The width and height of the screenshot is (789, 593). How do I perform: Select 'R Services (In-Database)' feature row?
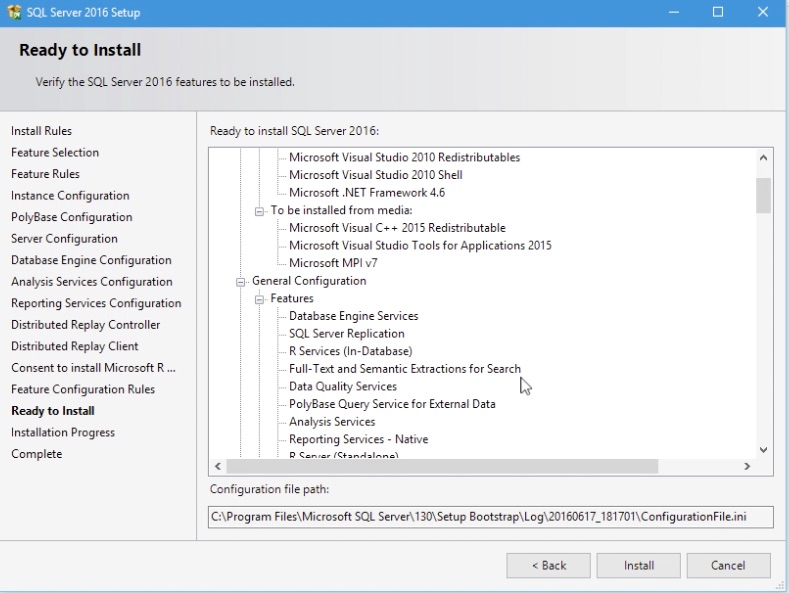351,351
